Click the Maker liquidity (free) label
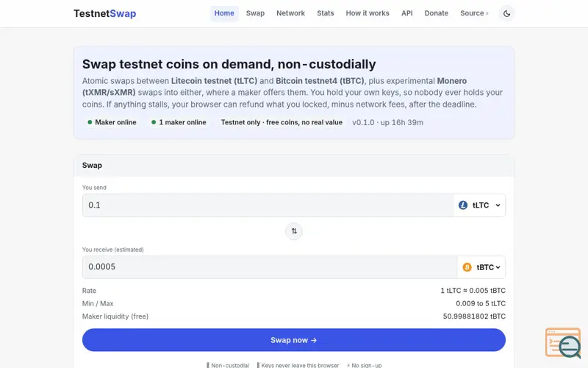The width and height of the screenshot is (588, 368). (115, 316)
